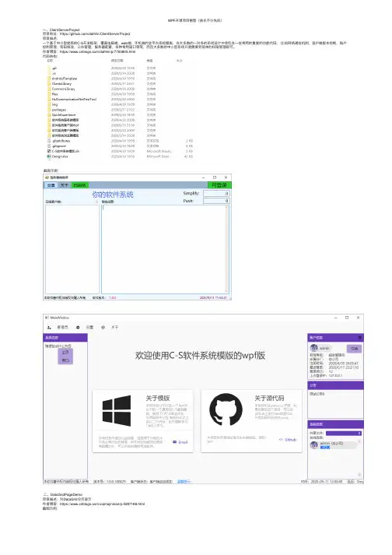Click the gear icon in the MainWindow menu bar
The image size is (392, 555).
coord(78,328)
